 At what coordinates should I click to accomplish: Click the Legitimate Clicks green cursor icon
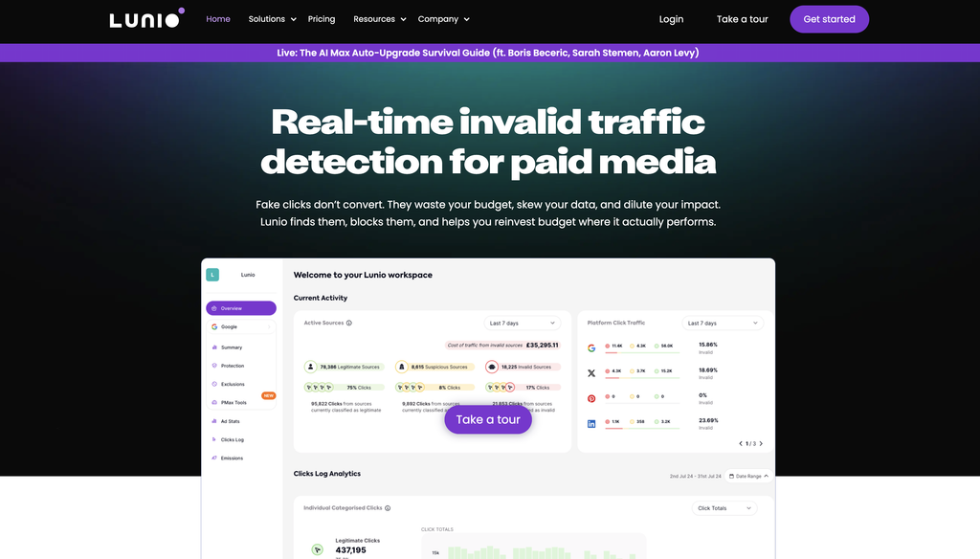pyautogui.click(x=318, y=549)
